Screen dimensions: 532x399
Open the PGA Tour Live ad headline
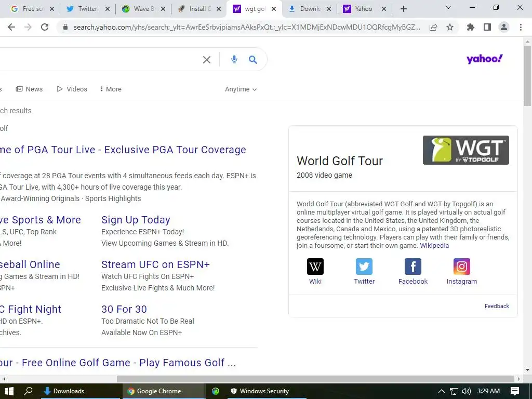click(123, 150)
